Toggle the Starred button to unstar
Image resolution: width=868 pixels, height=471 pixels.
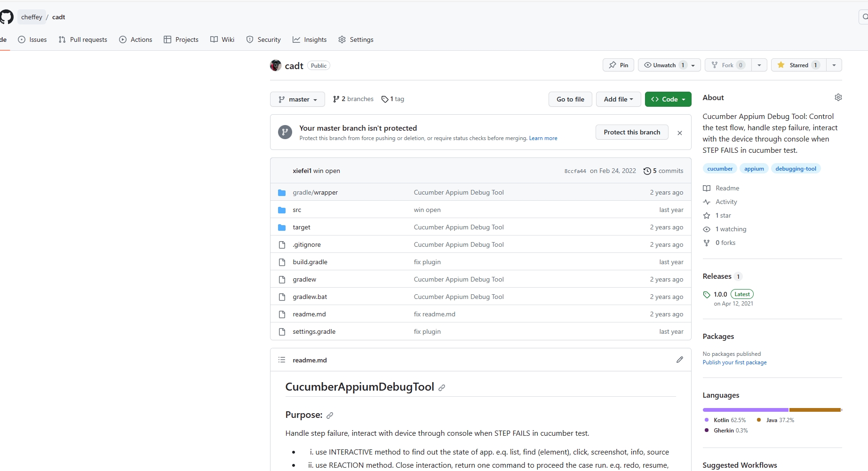coord(799,65)
